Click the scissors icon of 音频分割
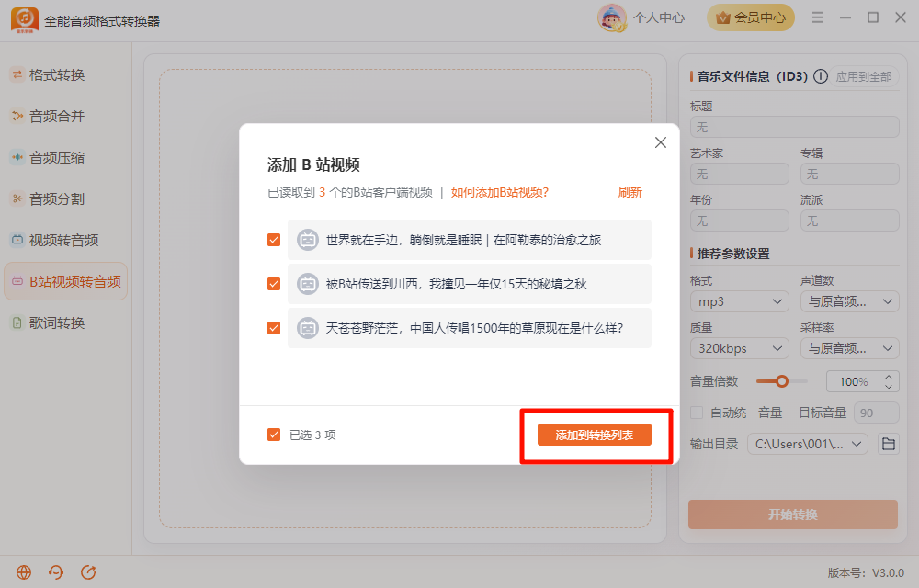The width and height of the screenshot is (919, 588). (x=17, y=198)
